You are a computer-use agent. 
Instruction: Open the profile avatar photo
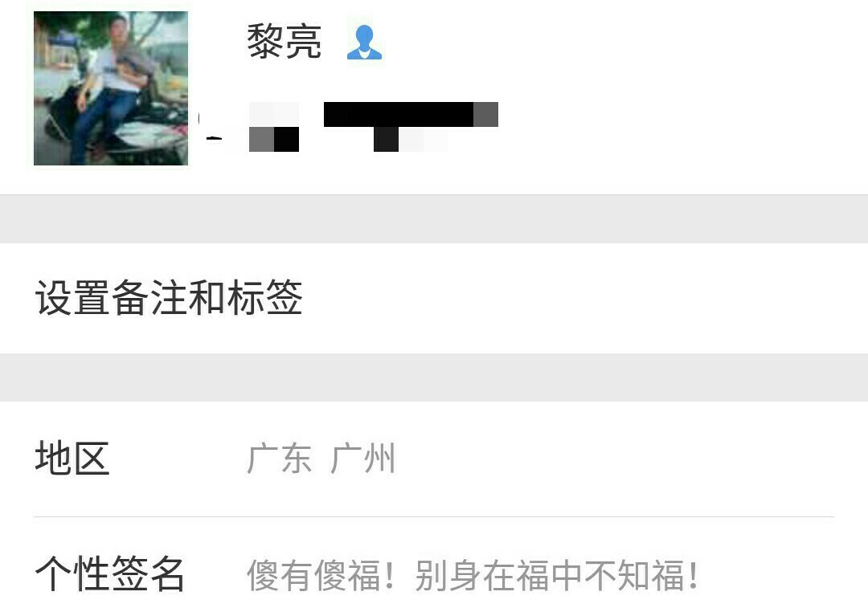pyautogui.click(x=111, y=88)
